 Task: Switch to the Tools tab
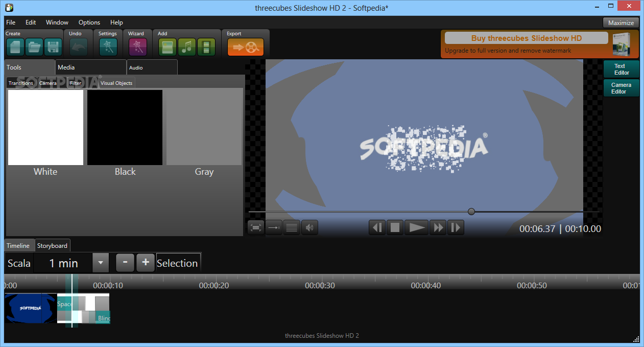(30, 67)
